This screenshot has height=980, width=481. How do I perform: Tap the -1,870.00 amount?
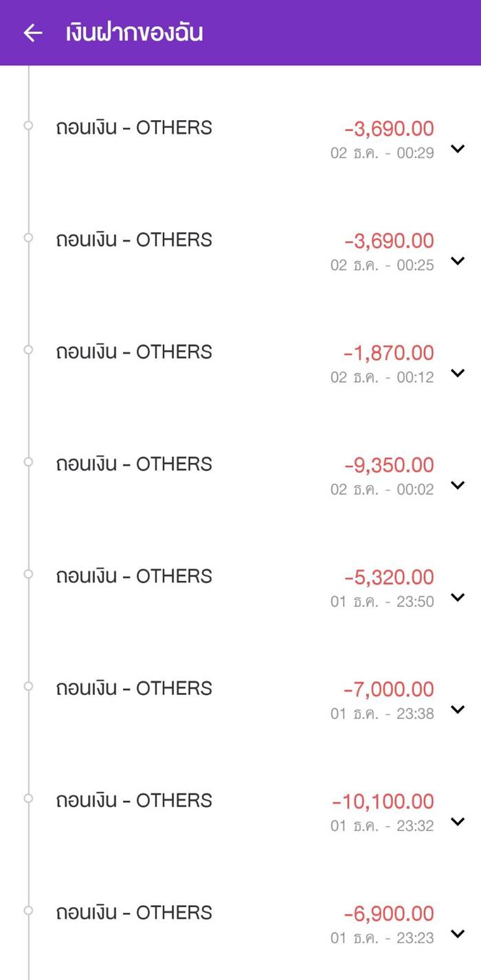pyautogui.click(x=389, y=353)
